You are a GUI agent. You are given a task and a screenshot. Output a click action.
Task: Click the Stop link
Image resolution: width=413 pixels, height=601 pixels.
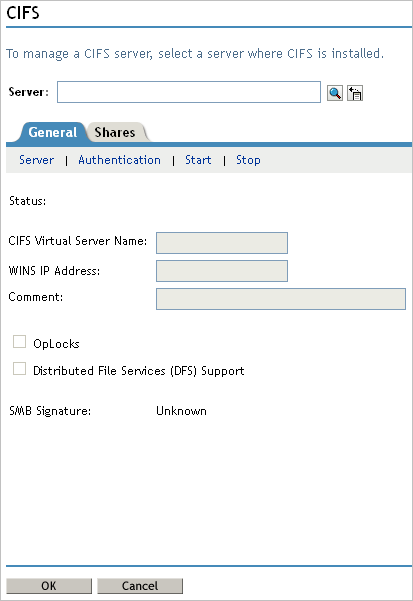248,160
